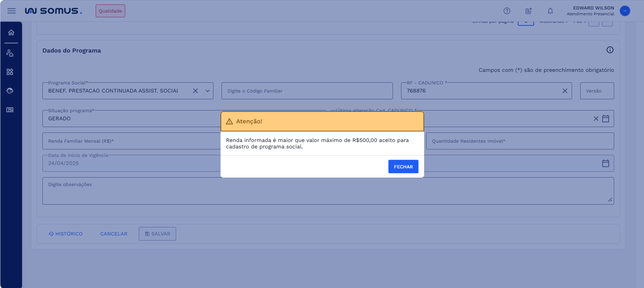
Task: Click the HISTÓRICO link
Action: point(65,234)
